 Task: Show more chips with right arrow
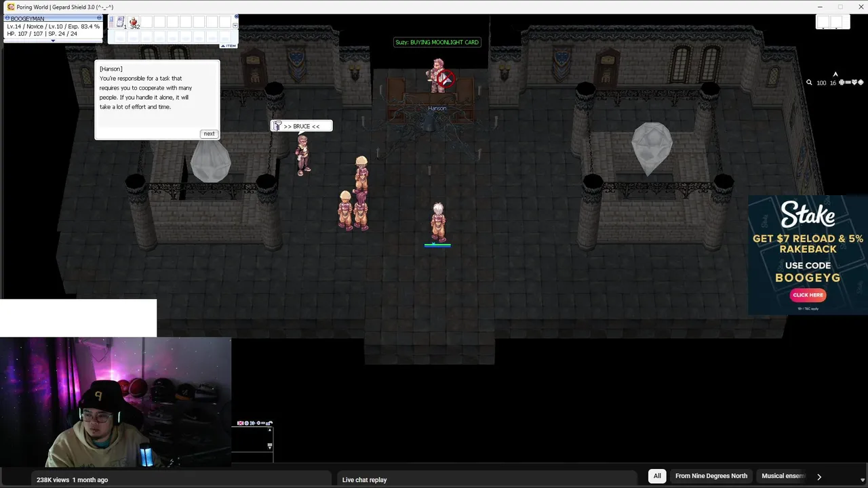click(x=818, y=476)
